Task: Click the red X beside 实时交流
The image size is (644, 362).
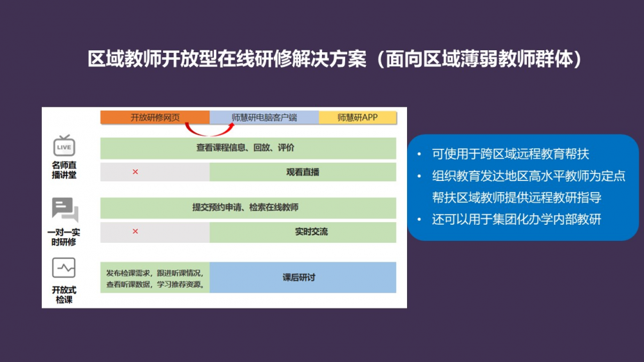Action: (x=135, y=231)
